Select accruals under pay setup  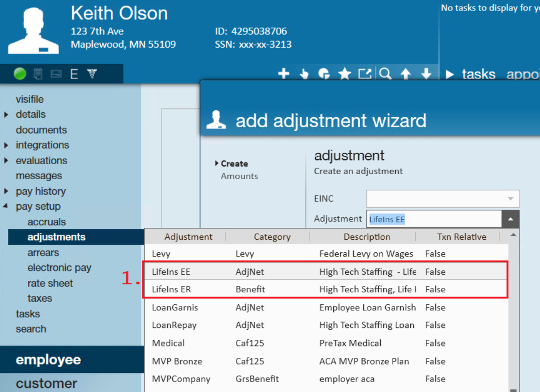pos(47,222)
